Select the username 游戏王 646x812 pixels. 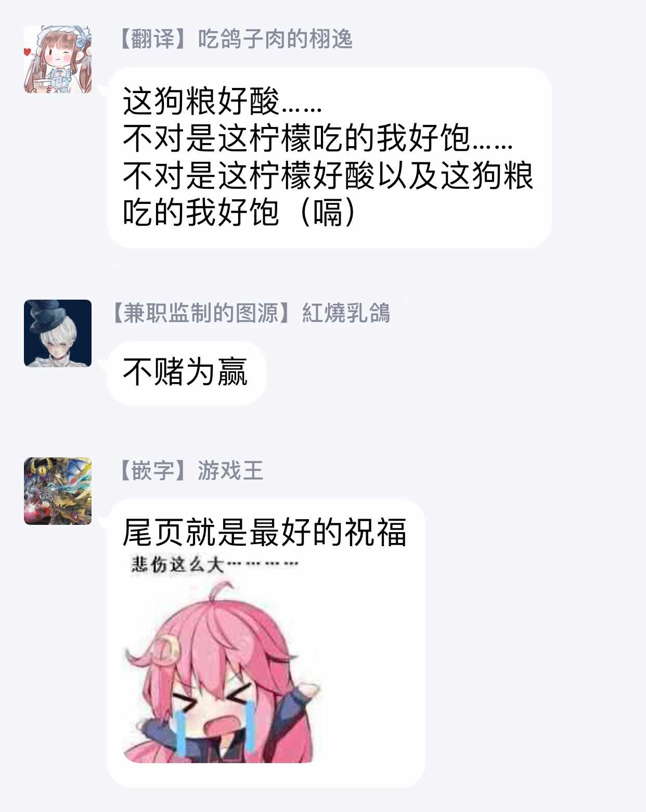point(230,471)
